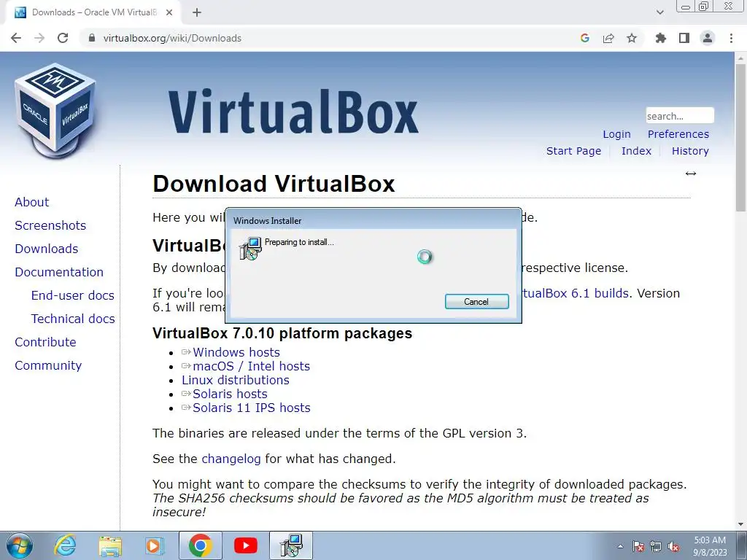Click the address bar URL

tap(172, 38)
